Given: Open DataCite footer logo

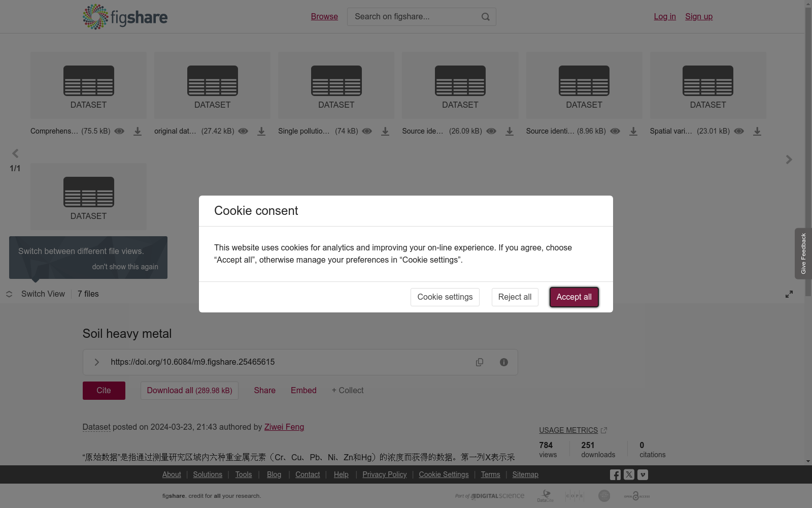Looking at the screenshot, I should [546, 496].
